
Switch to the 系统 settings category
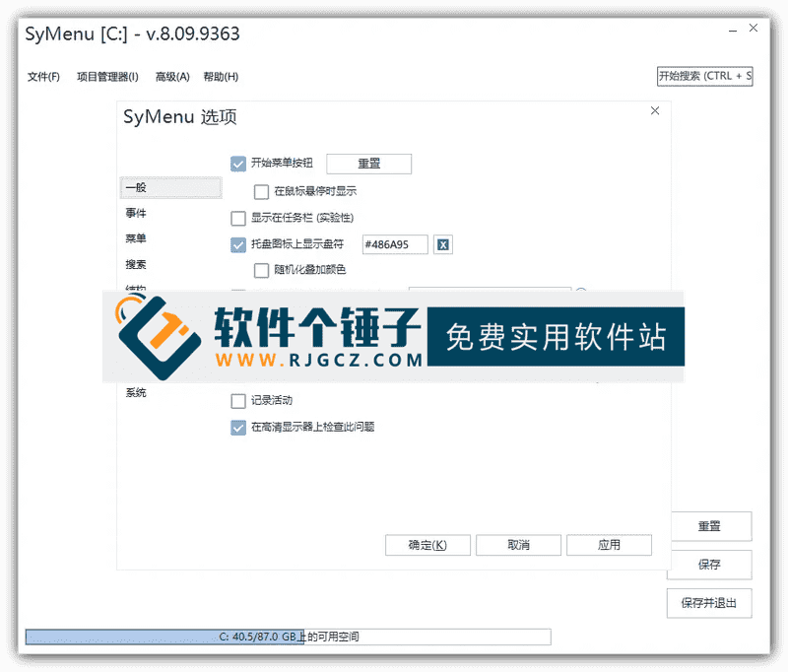[135, 392]
